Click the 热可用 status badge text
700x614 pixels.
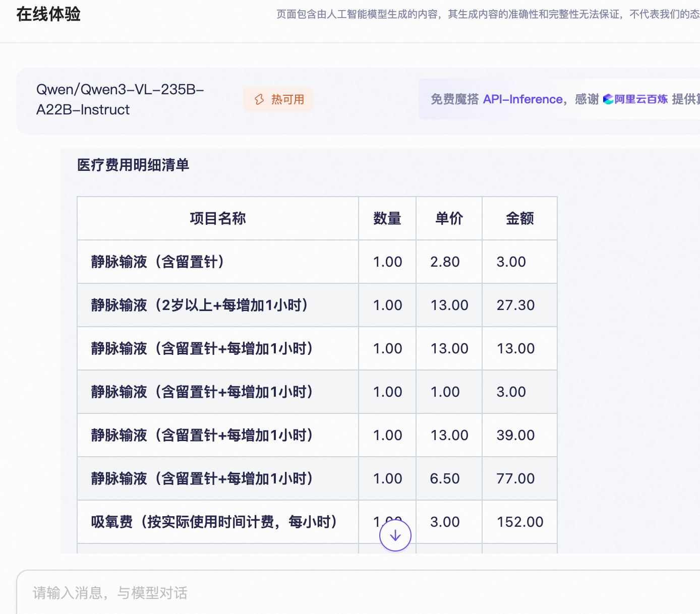point(287,99)
